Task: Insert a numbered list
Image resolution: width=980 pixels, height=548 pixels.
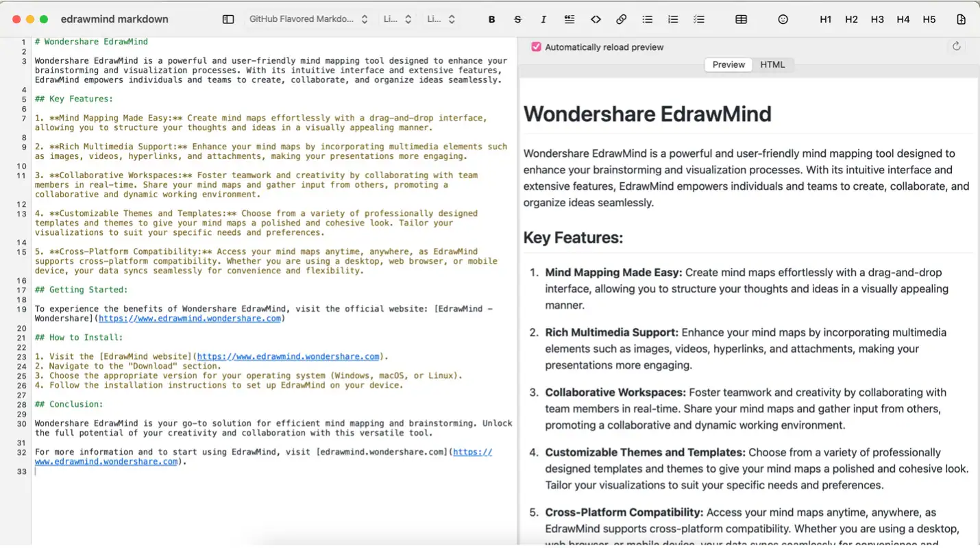Action: (673, 19)
